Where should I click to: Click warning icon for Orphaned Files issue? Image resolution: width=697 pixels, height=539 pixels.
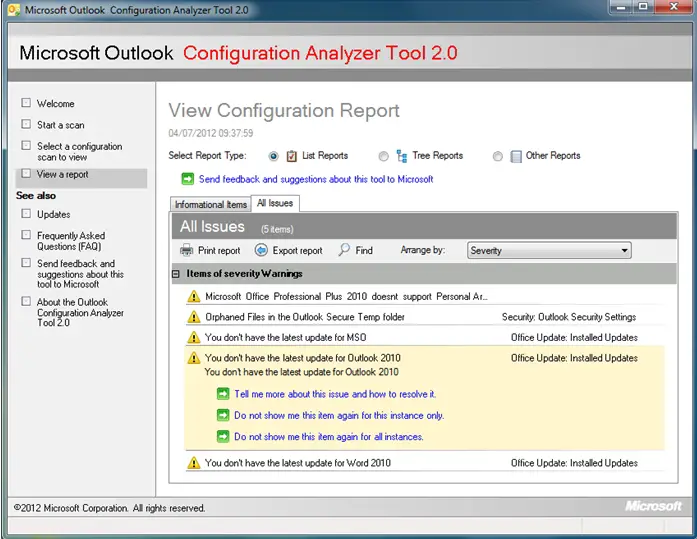click(x=194, y=317)
